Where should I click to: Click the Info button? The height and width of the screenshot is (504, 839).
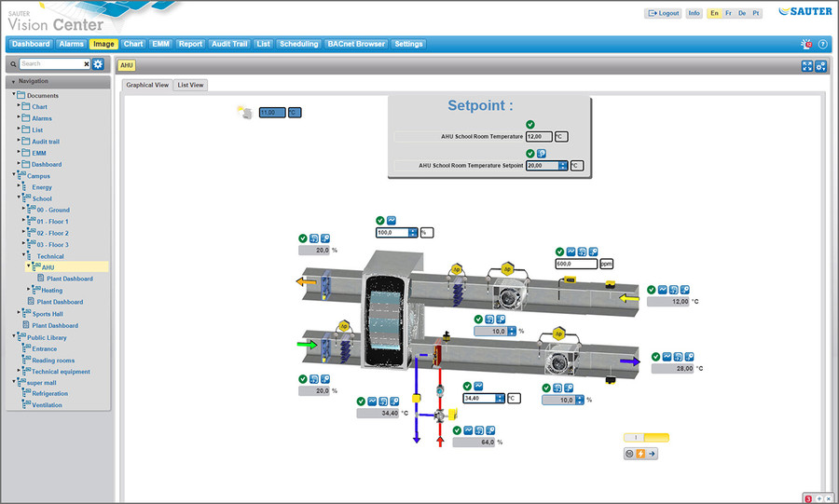click(x=694, y=13)
